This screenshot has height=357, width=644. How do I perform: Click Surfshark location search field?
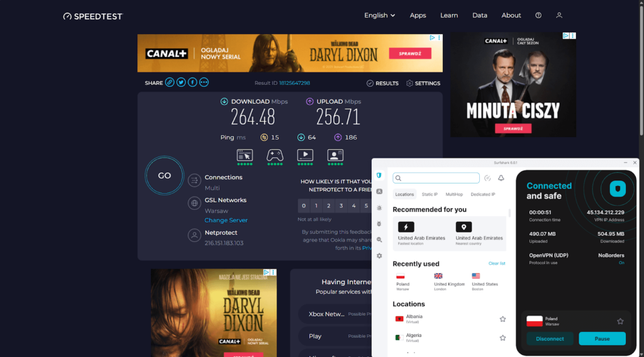pyautogui.click(x=436, y=178)
